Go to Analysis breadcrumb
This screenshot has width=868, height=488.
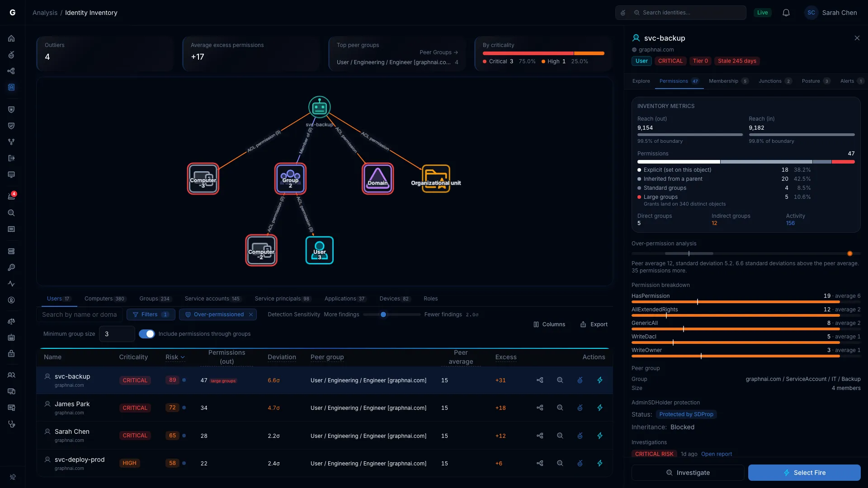(45, 13)
